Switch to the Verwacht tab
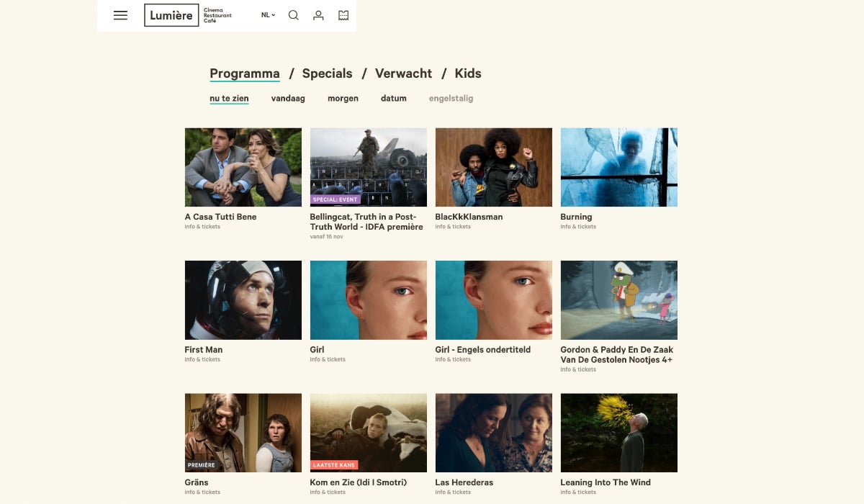The image size is (864, 504). click(x=404, y=73)
